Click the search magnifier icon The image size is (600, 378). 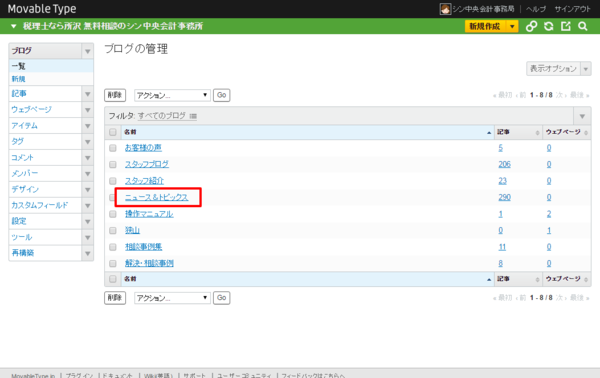[583, 26]
